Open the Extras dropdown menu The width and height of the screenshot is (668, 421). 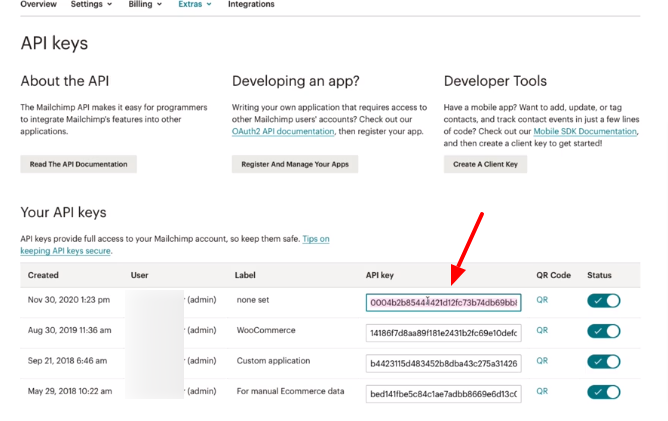pyautogui.click(x=195, y=4)
